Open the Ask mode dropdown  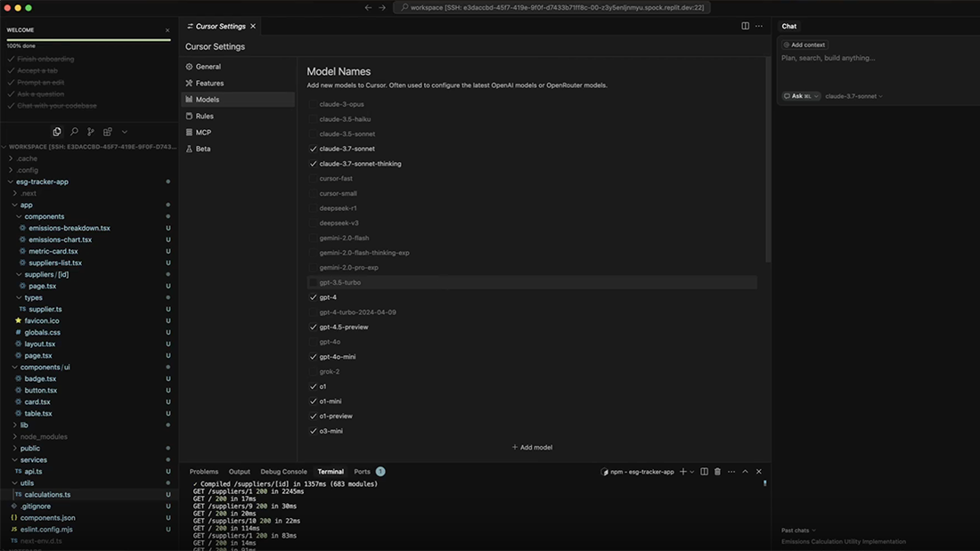pos(801,96)
